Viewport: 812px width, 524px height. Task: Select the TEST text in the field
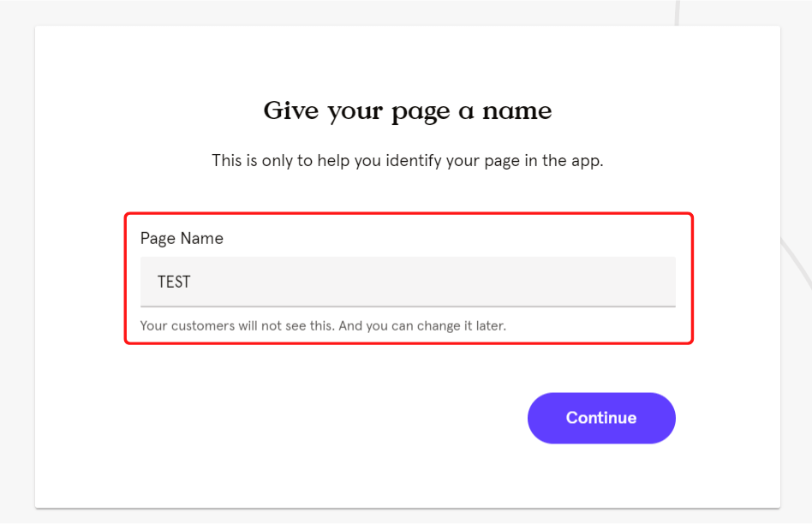[174, 282]
